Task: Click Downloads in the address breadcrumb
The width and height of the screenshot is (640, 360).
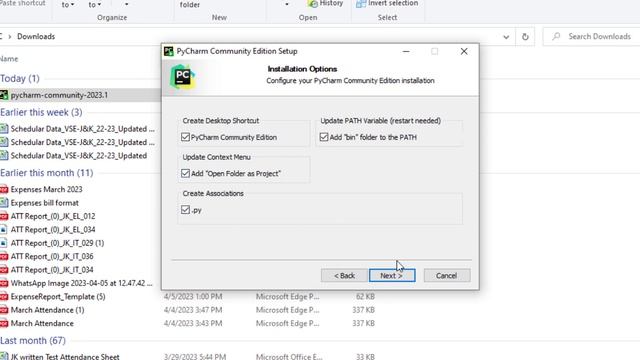Action: click(36, 37)
